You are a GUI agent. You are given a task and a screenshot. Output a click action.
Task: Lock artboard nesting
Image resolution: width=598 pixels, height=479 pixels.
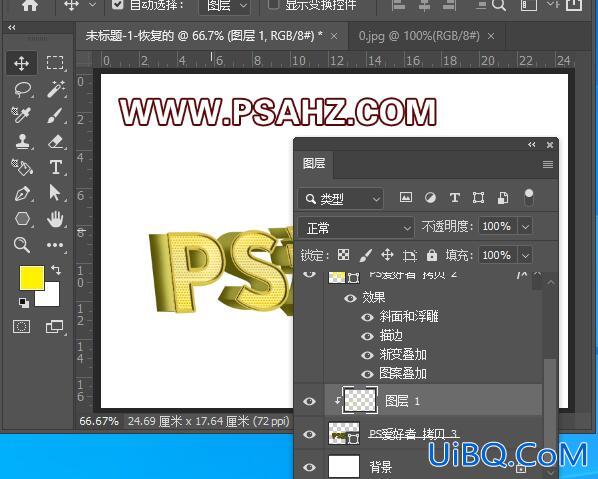click(x=410, y=255)
